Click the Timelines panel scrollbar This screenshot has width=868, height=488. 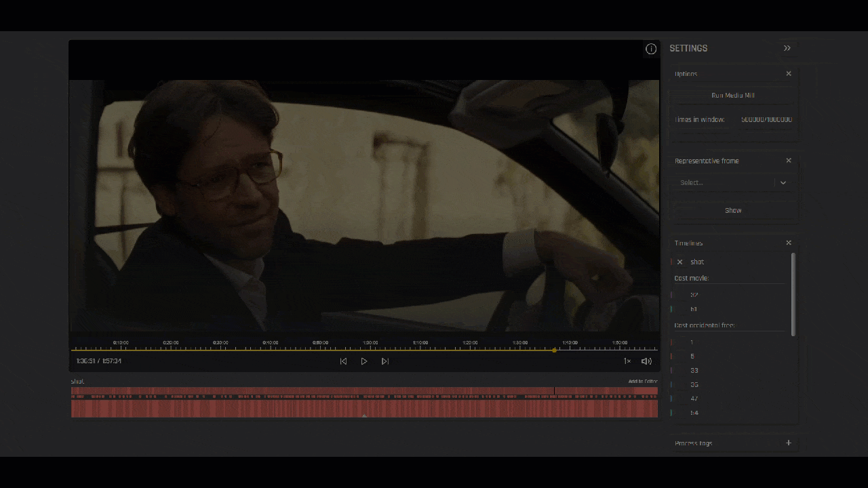tap(793, 294)
